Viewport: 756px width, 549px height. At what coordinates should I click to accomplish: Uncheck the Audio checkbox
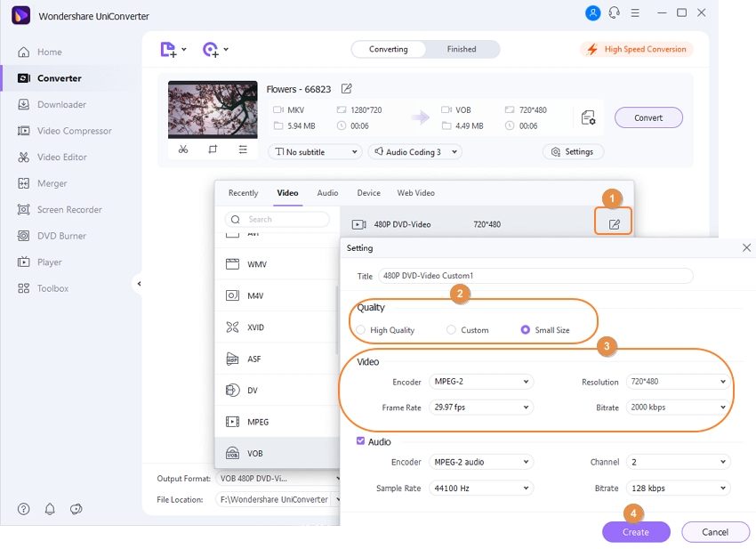(x=360, y=441)
